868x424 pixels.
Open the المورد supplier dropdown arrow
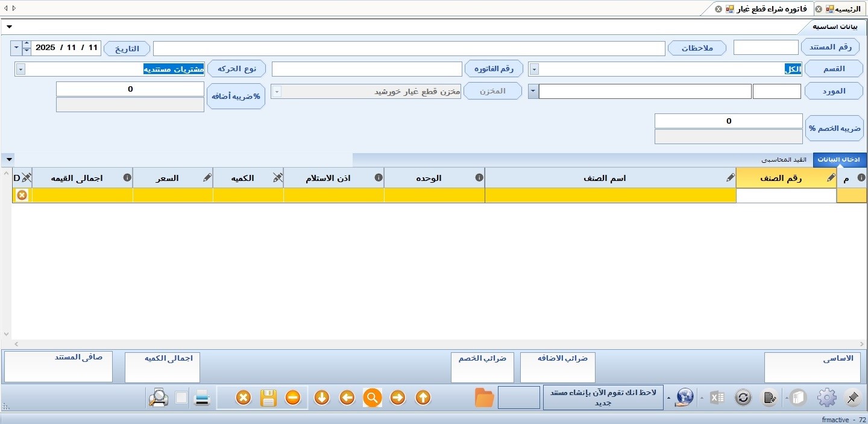[x=533, y=91]
